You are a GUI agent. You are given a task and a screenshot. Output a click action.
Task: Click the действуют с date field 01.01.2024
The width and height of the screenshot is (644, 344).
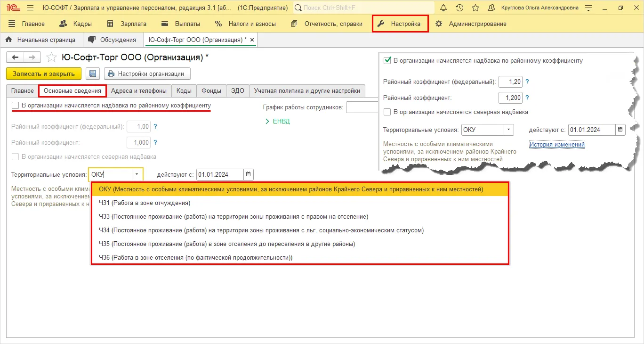click(x=220, y=174)
